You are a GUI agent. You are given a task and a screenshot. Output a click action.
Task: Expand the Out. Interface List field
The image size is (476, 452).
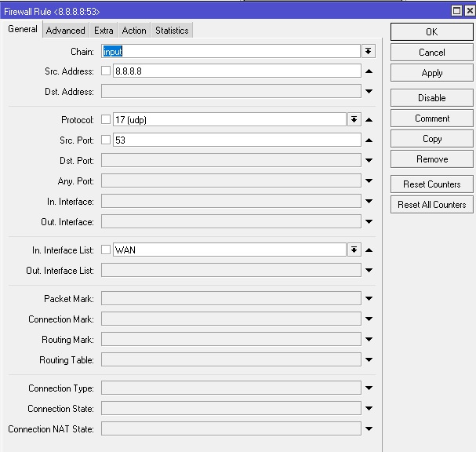coord(369,270)
